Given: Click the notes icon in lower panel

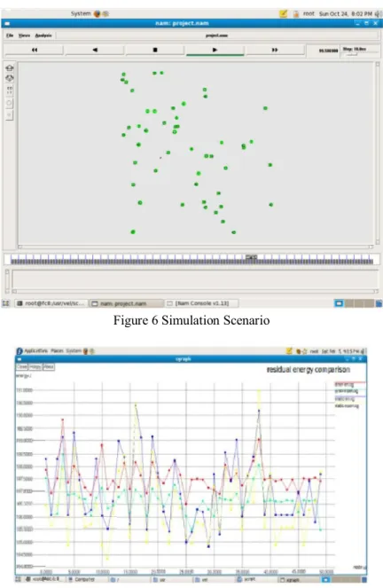Looking at the screenshot, I should point(289,351).
